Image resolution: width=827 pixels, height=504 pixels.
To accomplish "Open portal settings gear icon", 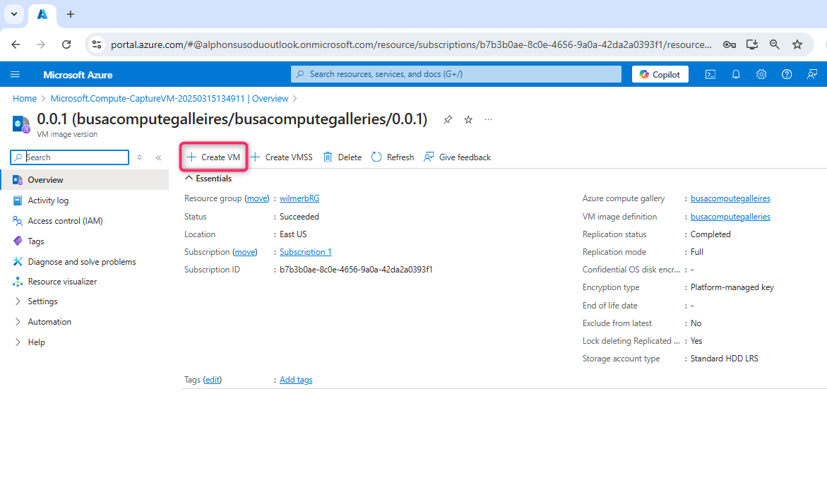I will pyautogui.click(x=761, y=74).
